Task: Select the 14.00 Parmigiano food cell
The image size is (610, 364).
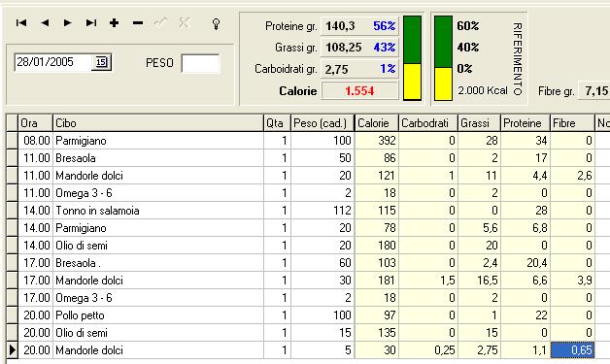Action: click(x=158, y=228)
